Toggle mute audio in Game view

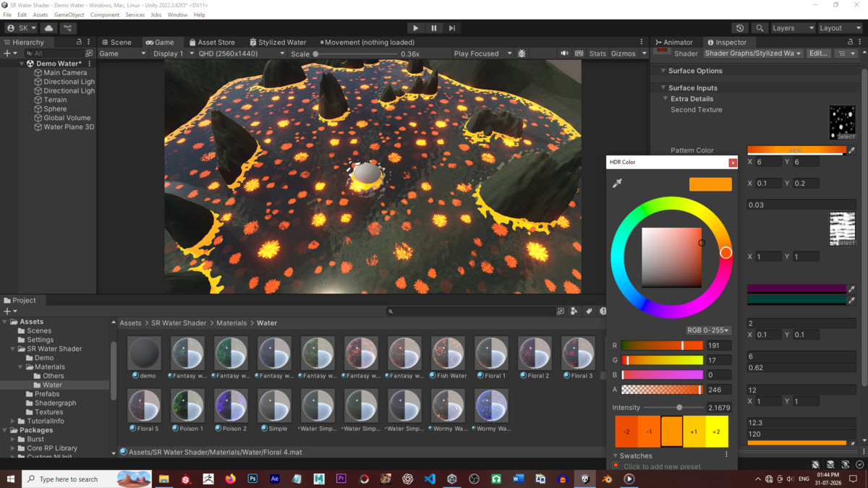tap(564, 53)
